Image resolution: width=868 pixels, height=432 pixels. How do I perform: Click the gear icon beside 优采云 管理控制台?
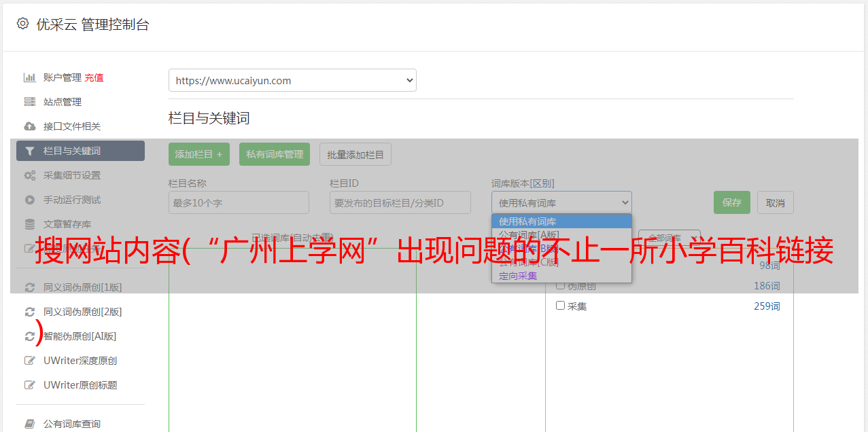tap(22, 24)
